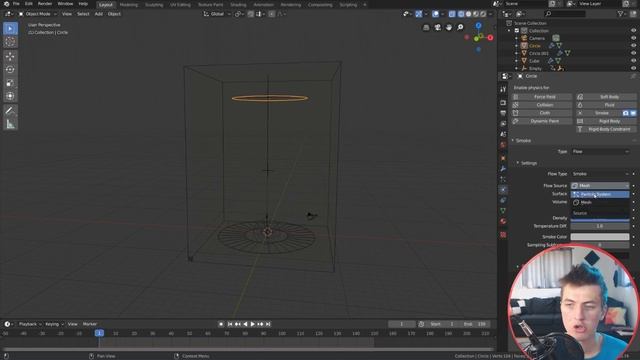Image resolution: width=640 pixels, height=360 pixels.
Task: Open the Particles properties tab icon
Action: [503, 180]
